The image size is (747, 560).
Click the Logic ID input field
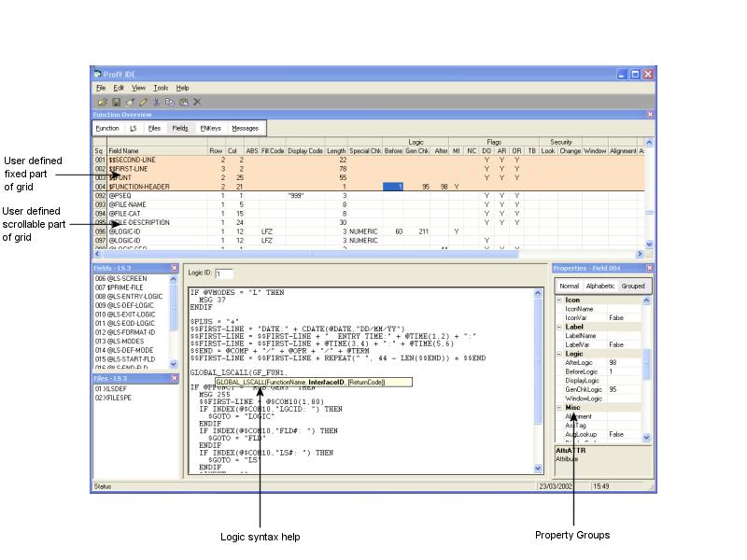point(223,273)
